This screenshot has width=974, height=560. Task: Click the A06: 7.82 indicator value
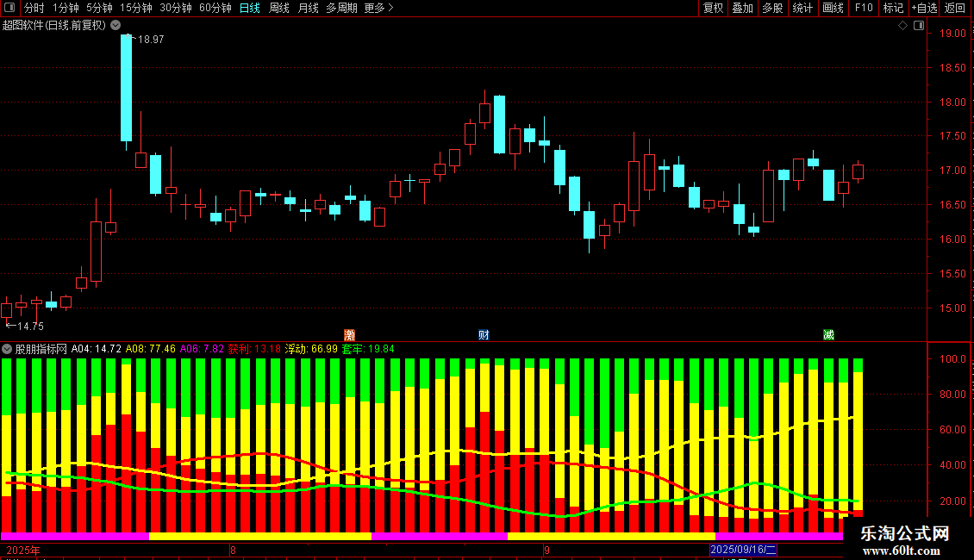pos(202,349)
